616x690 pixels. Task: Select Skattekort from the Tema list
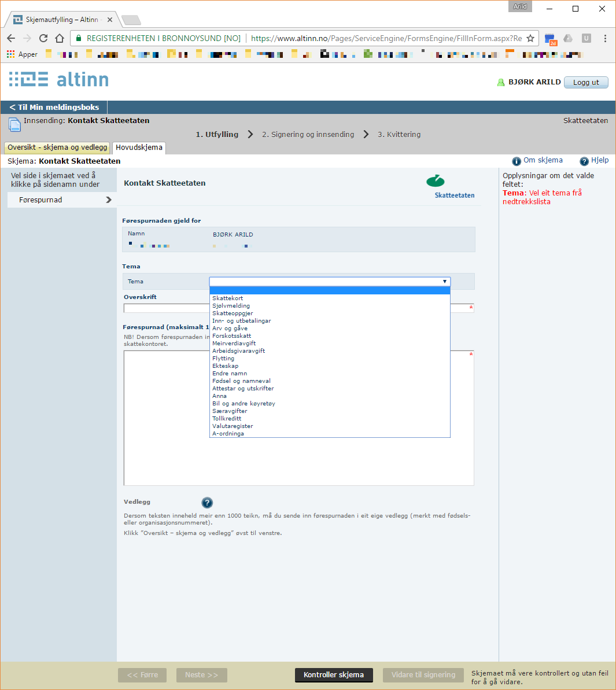point(228,298)
